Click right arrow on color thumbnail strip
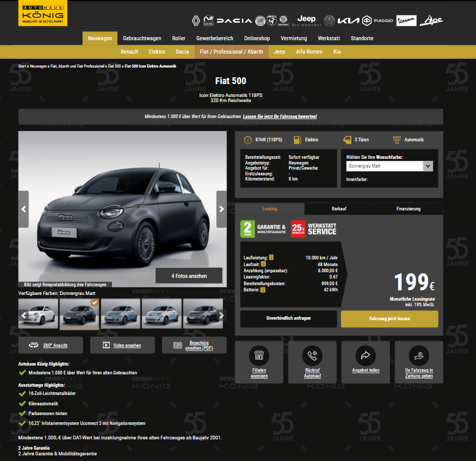Screen dimensions: 476x461 pos(221,315)
